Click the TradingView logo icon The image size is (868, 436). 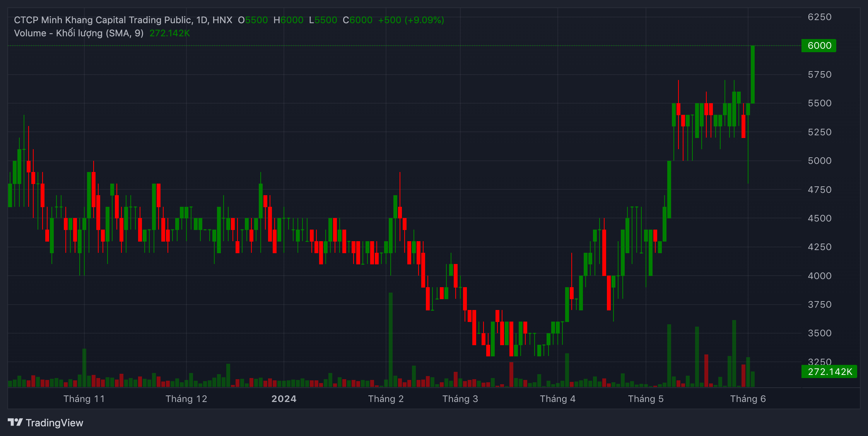tap(15, 422)
